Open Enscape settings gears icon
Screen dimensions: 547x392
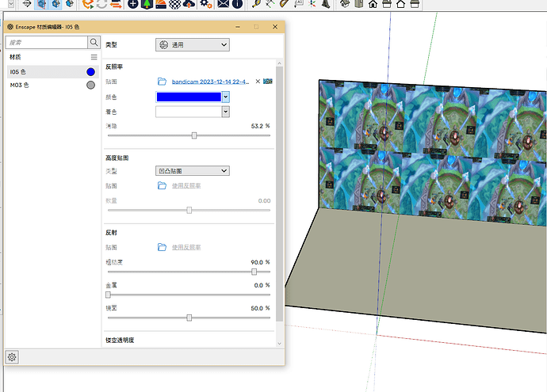pos(206,4)
